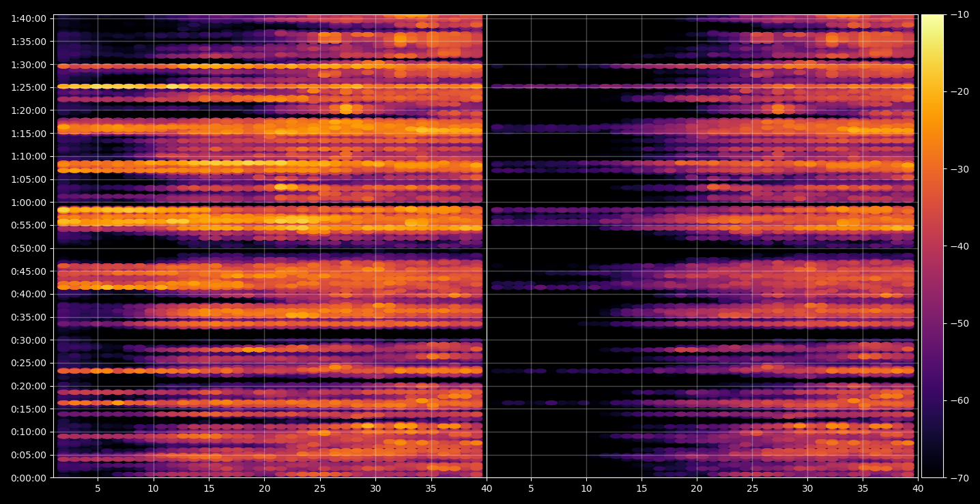The width and height of the screenshot is (980, 504).
Task: Click x-axis label 35 under left heatmap
Action: point(431,489)
